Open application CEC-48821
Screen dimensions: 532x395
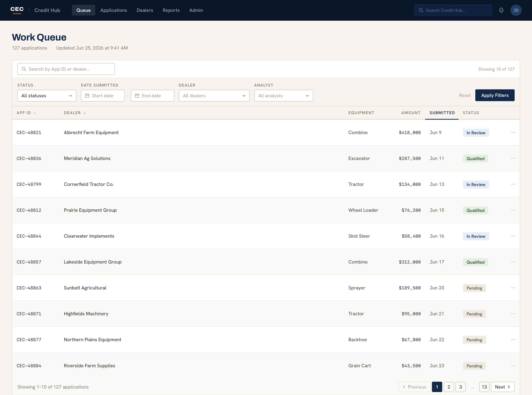[x=29, y=132]
